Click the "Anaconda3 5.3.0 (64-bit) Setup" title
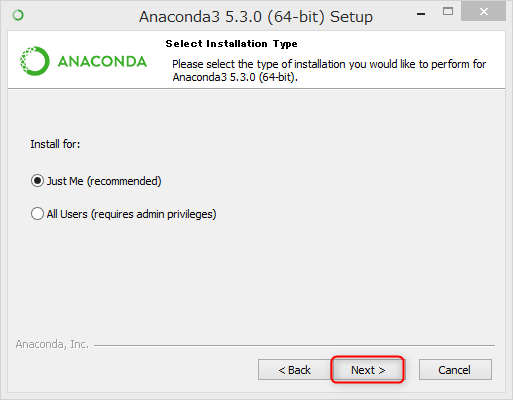Image resolution: width=513 pixels, height=400 pixels. pos(256,17)
